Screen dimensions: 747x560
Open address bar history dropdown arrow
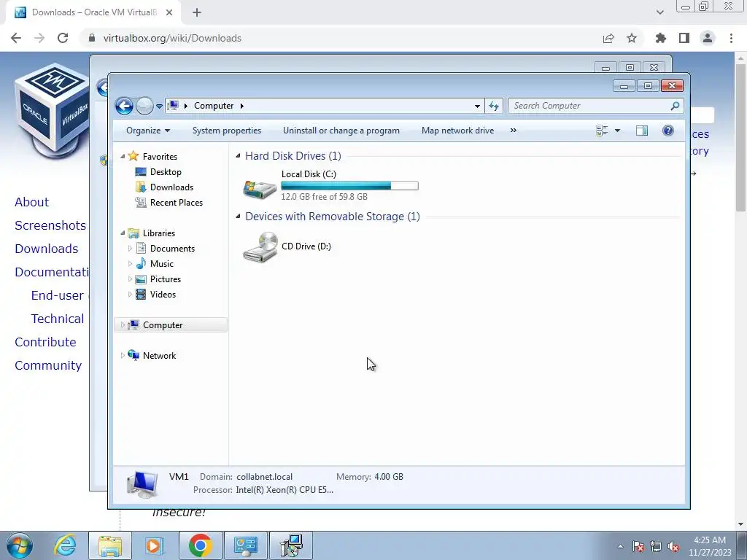[x=477, y=106]
